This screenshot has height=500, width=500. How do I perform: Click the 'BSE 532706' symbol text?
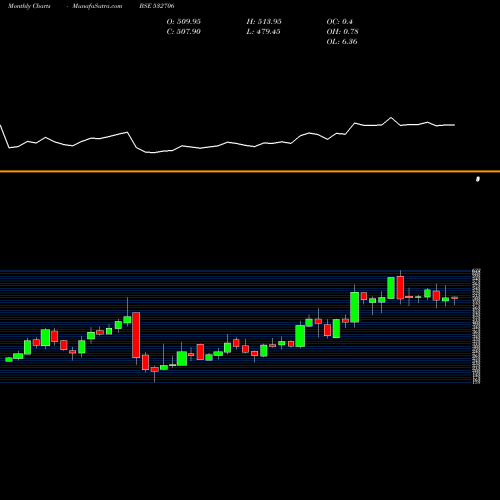157,6
